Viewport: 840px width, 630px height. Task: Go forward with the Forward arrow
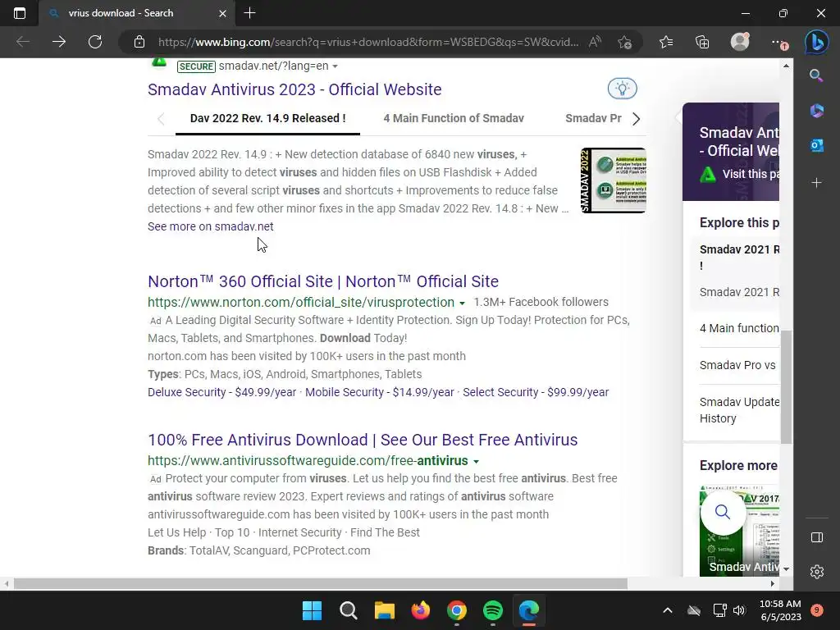point(59,42)
